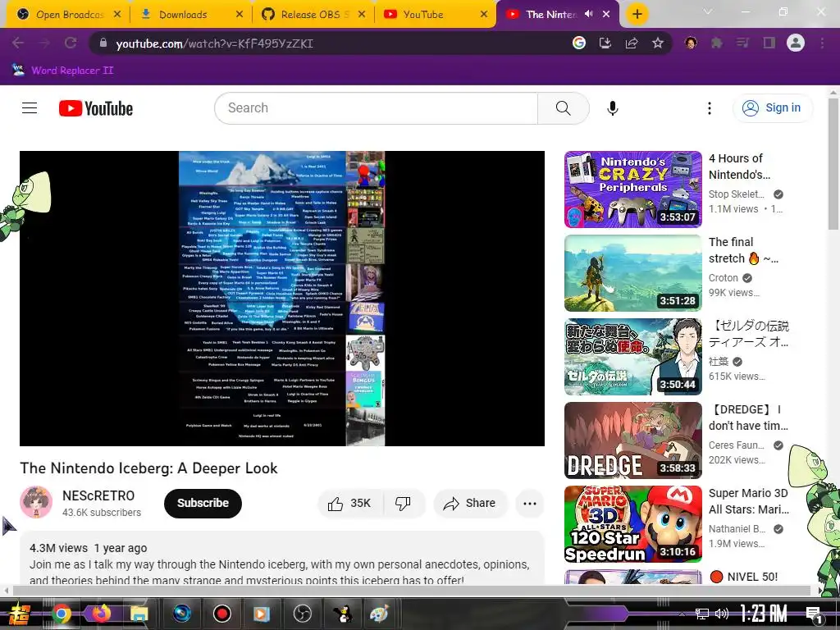840x630 pixels.
Task: Open Chrome profile avatar icon
Action: point(796,43)
